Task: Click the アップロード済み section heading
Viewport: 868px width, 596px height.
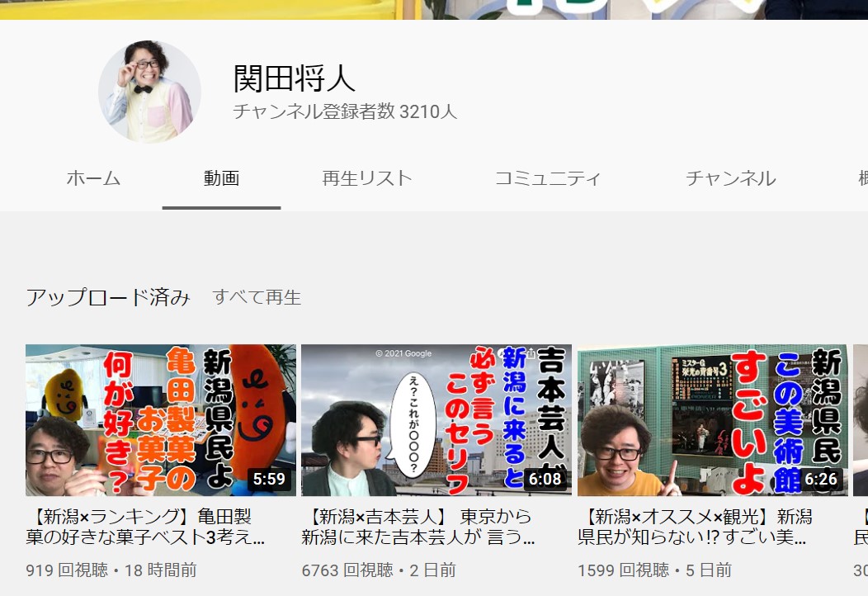Action: tap(109, 297)
